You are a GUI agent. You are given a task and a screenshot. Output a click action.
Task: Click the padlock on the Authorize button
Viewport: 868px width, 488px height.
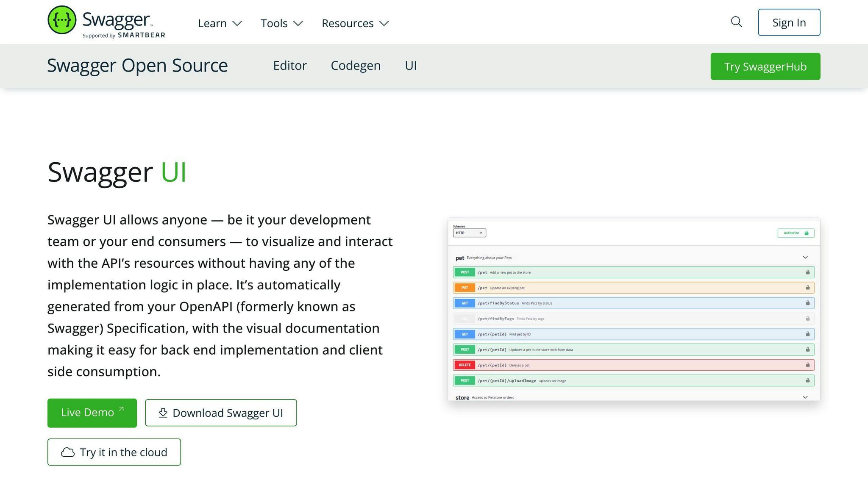pyautogui.click(x=807, y=233)
